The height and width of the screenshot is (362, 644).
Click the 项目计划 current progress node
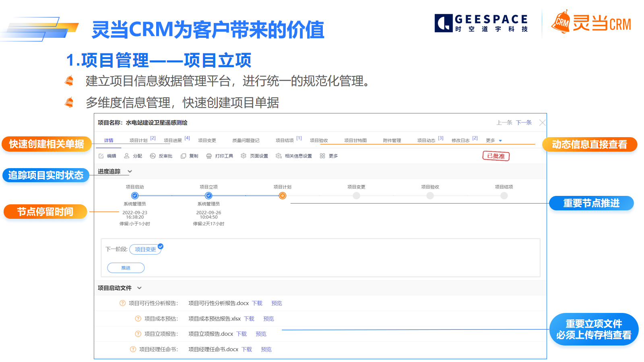click(x=283, y=196)
